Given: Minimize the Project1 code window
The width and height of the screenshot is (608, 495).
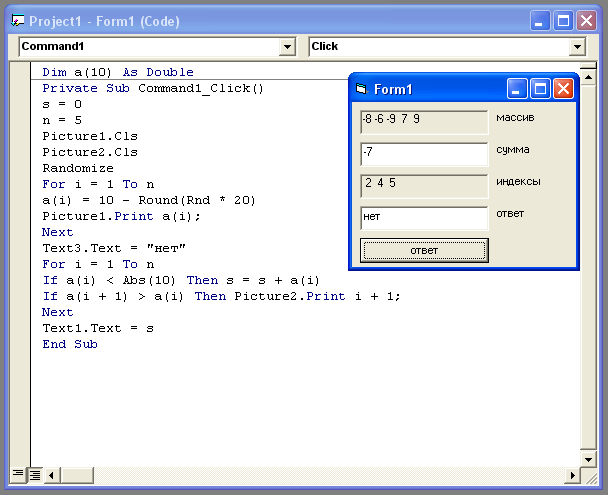Looking at the screenshot, I should 540,21.
